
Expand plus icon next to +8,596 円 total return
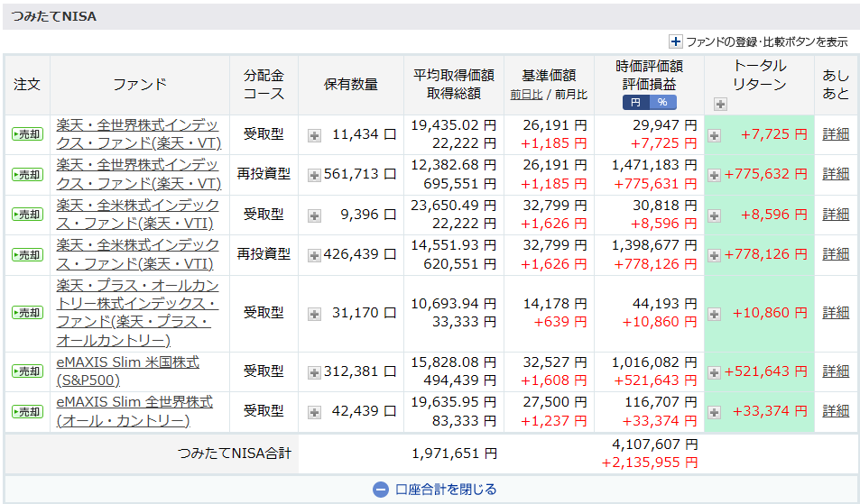714,215
